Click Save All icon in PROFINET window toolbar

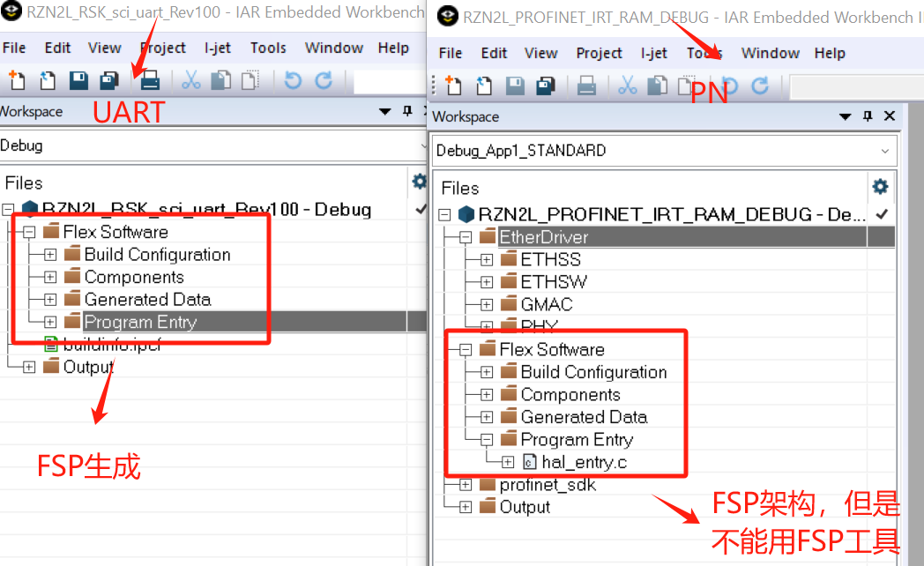546,86
